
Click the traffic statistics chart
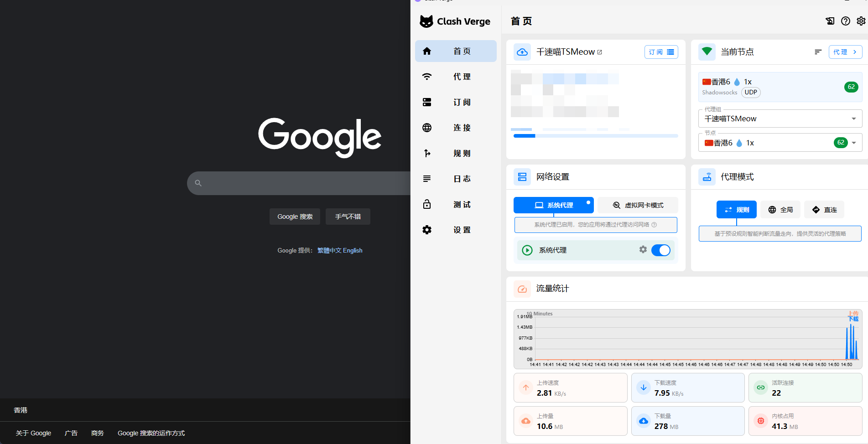[688, 339]
